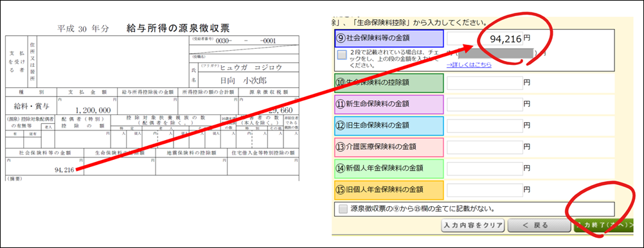Click the 地震保険料の控除額 header cell
Screen dimensions: 644x248
click(192, 153)
